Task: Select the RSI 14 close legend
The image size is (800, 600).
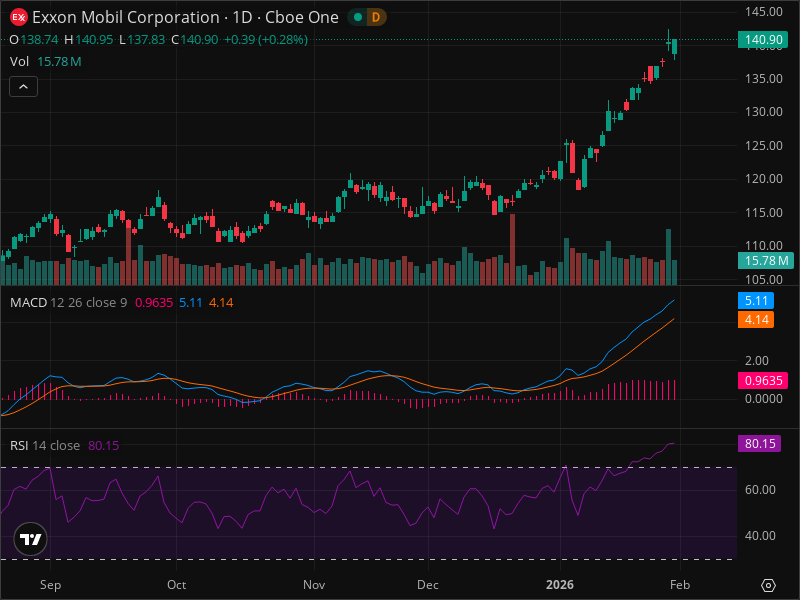Action: [x=45, y=445]
